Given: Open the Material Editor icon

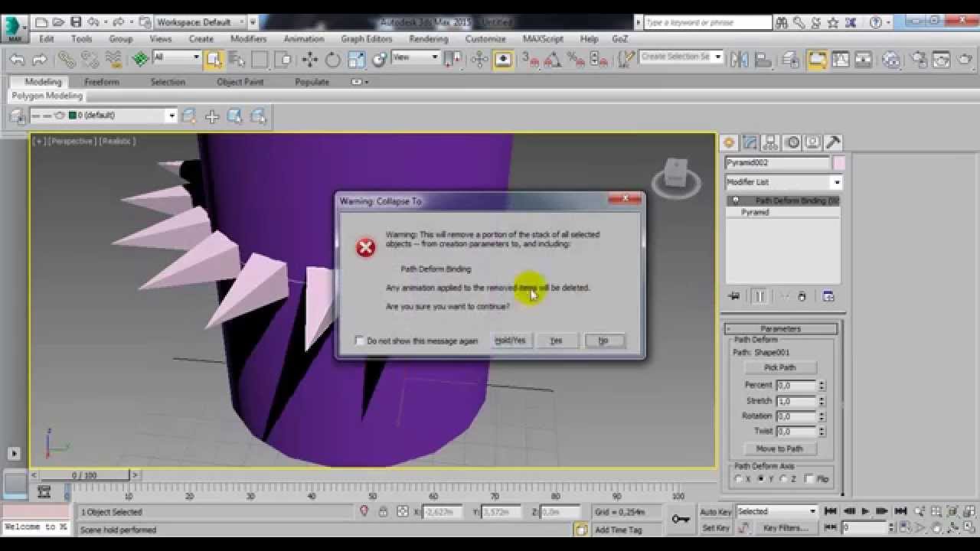Looking at the screenshot, I should (891, 59).
